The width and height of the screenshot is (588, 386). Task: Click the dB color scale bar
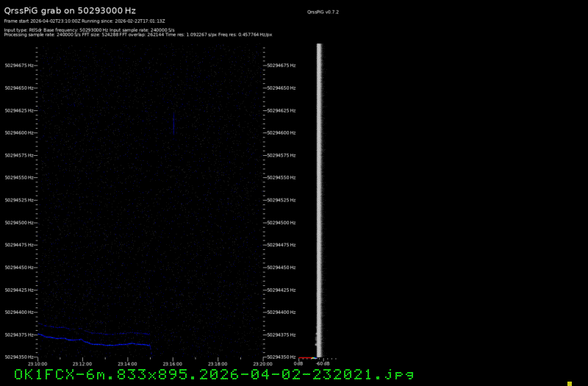pyautogui.click(x=307, y=358)
